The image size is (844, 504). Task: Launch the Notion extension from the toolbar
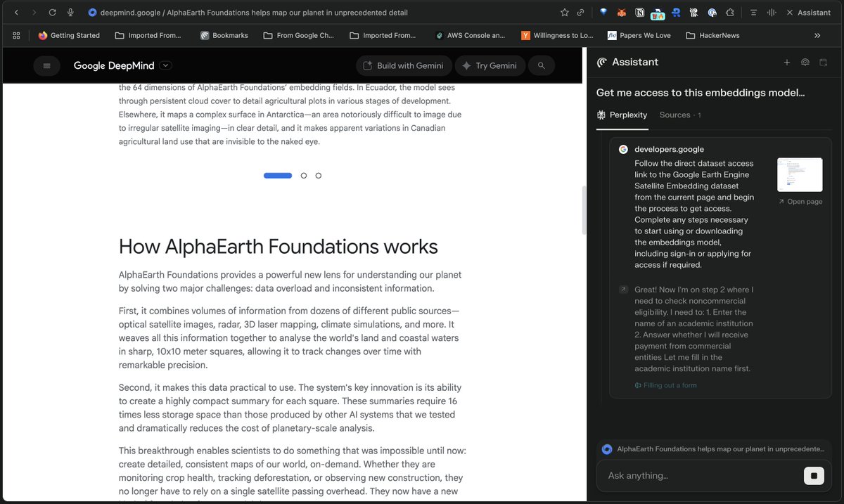[x=640, y=12]
